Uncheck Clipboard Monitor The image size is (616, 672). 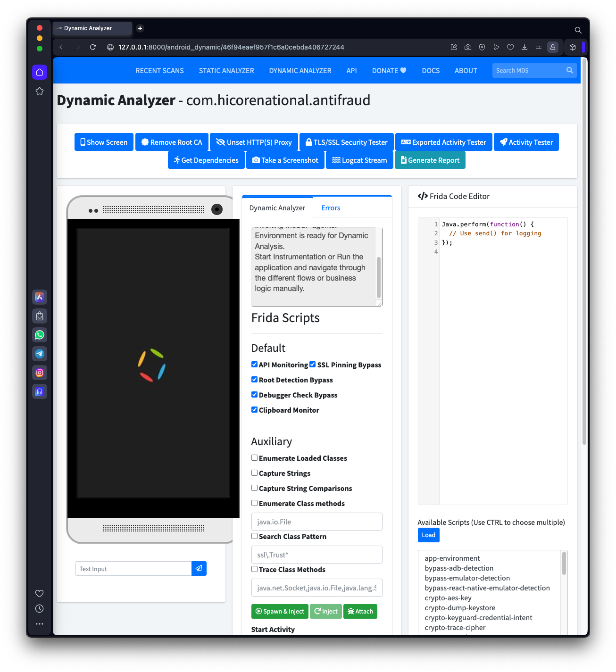pyautogui.click(x=255, y=410)
